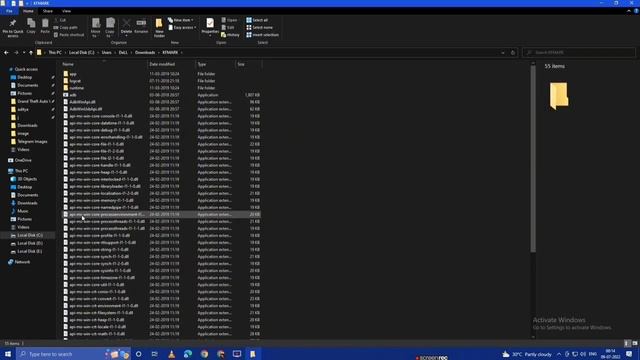This screenshot has height=360, width=640.
Task: Open the Windows Start menu
Action: pyautogui.click(x=8, y=354)
